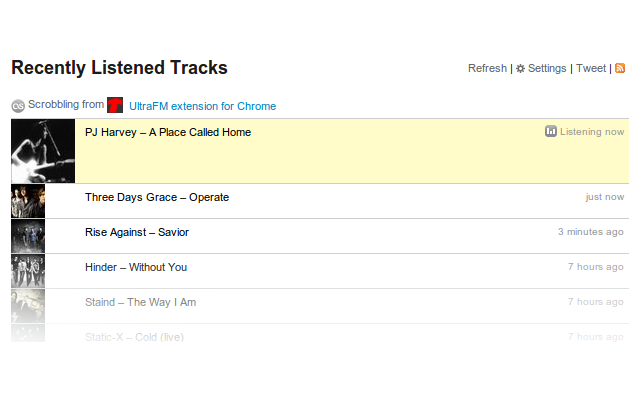640x400 pixels.
Task: Click the Last.fm scrobbling icon
Action: click(x=18, y=105)
